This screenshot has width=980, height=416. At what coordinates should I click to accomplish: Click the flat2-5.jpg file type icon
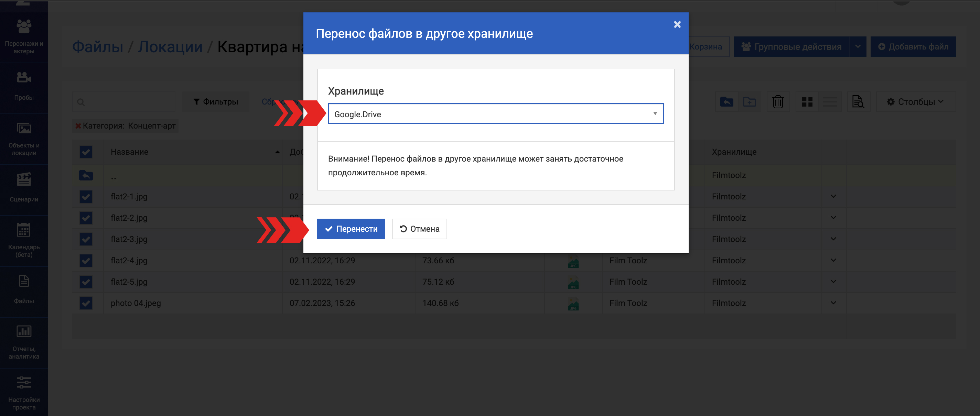tap(573, 282)
